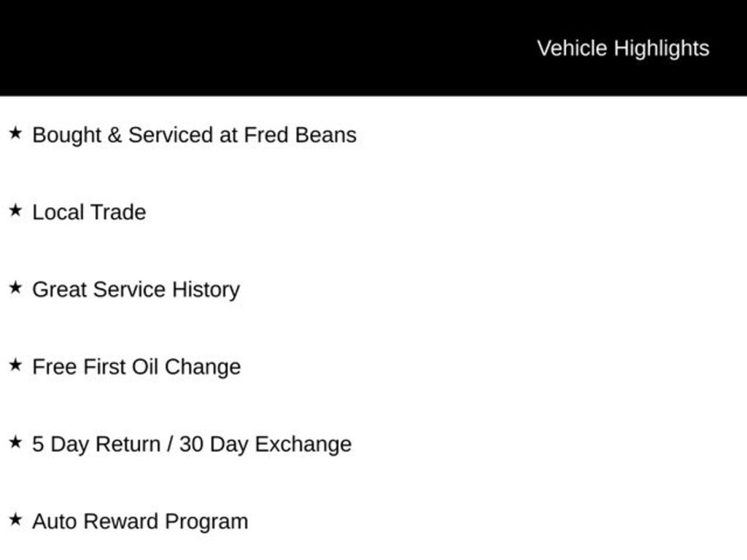Click the star next to Auto Reward Program
Screen dimensions: 747x560
click(x=15, y=520)
